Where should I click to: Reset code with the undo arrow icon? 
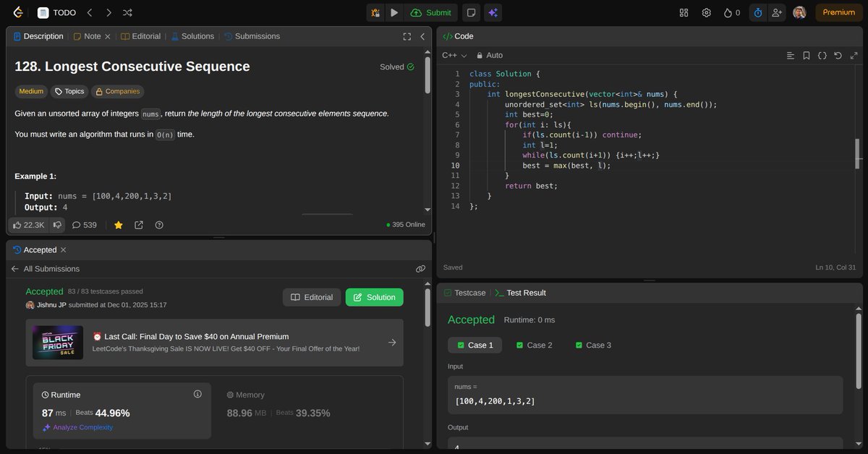pos(838,55)
